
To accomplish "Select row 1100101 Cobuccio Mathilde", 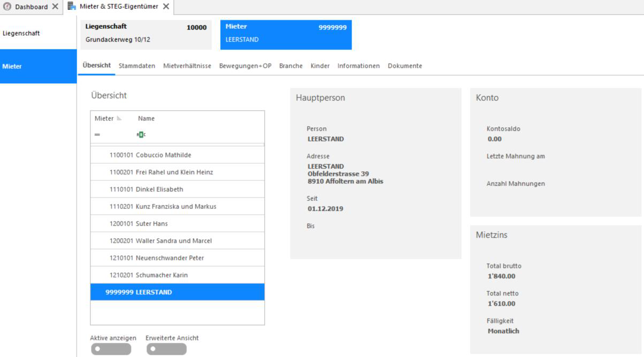I will pos(178,155).
